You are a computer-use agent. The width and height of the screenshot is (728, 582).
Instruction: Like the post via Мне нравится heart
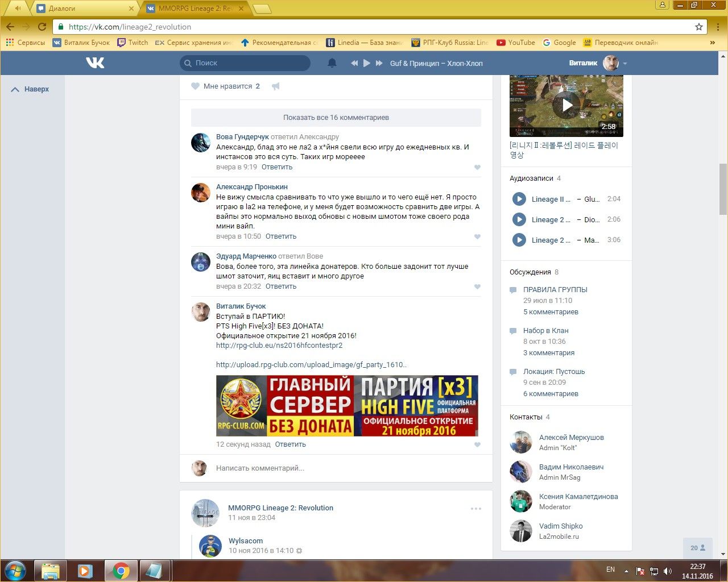[195, 86]
